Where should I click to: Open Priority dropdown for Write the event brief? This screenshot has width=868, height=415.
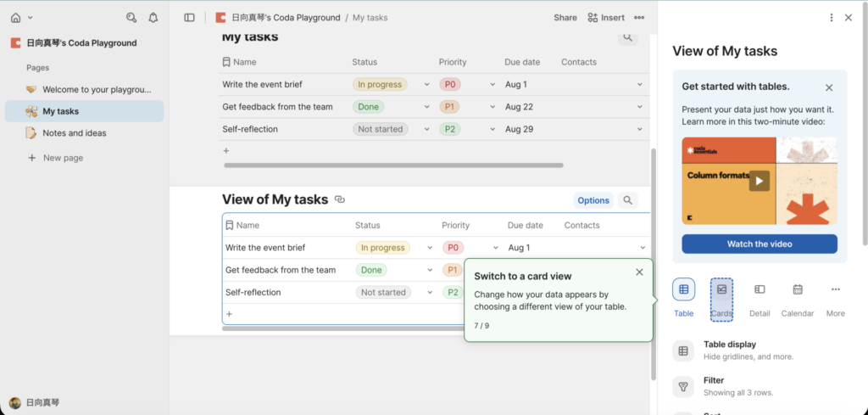click(492, 84)
